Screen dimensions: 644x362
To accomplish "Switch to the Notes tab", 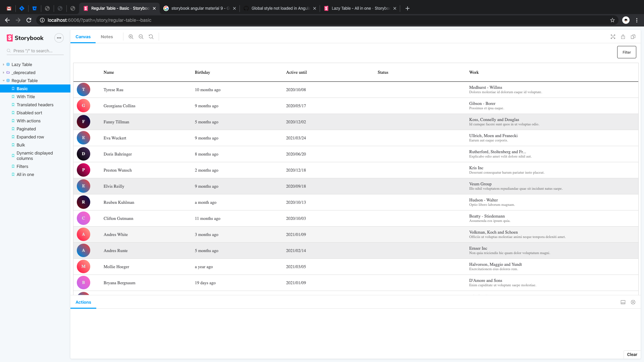I will 107,37.
